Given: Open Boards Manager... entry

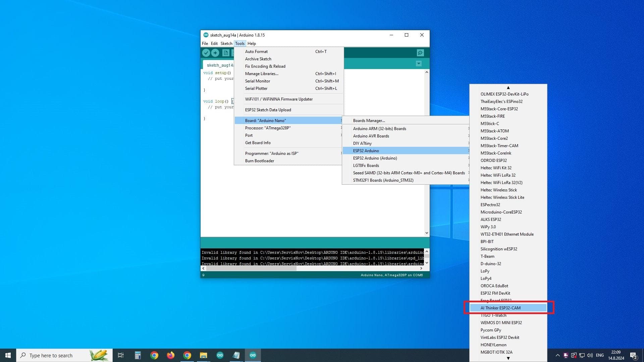Looking at the screenshot, I should (369, 121).
